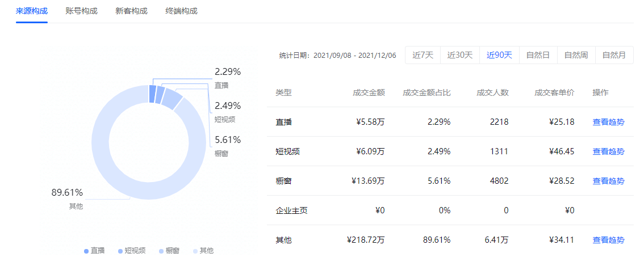
Task: Open 查看趋势 for the 短视频 row
Action: 608,151
